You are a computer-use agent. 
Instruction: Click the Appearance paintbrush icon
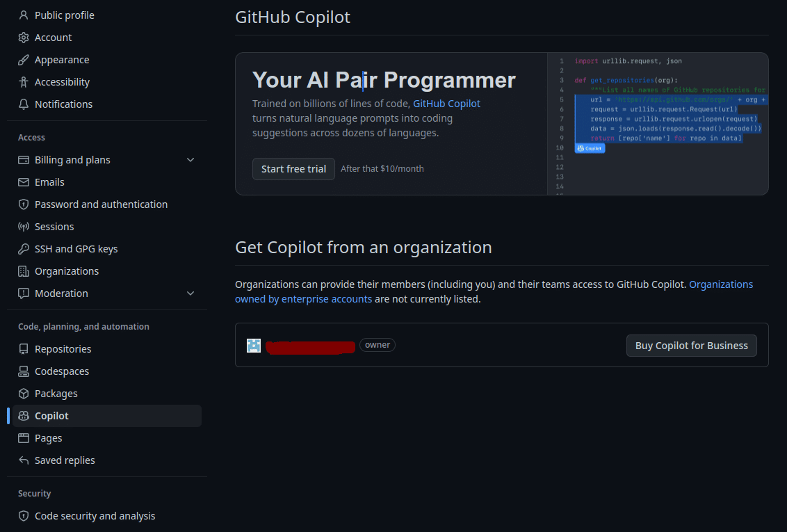click(24, 60)
